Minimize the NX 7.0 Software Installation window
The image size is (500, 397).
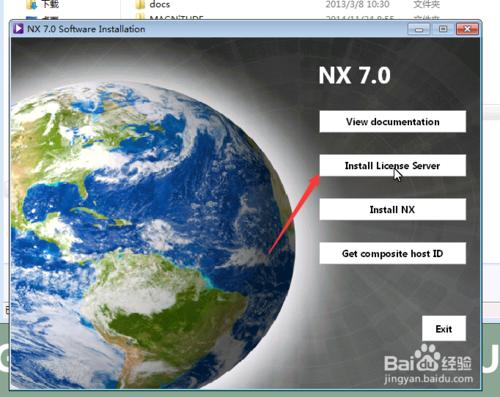click(419, 29)
